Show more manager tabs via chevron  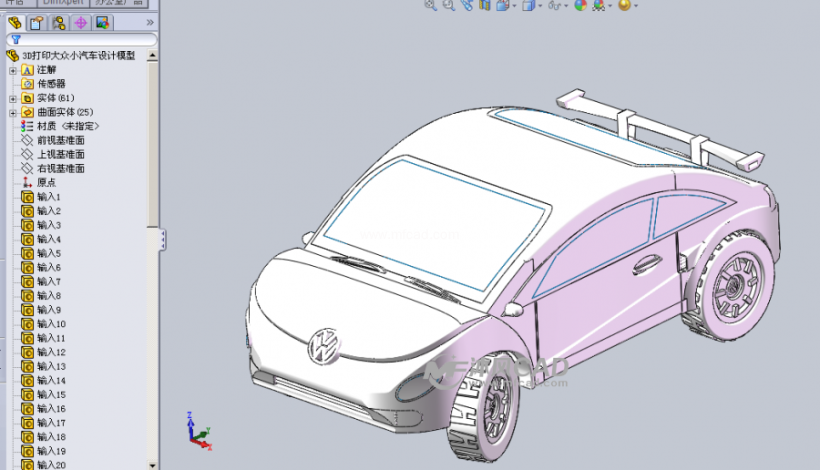coord(150,22)
